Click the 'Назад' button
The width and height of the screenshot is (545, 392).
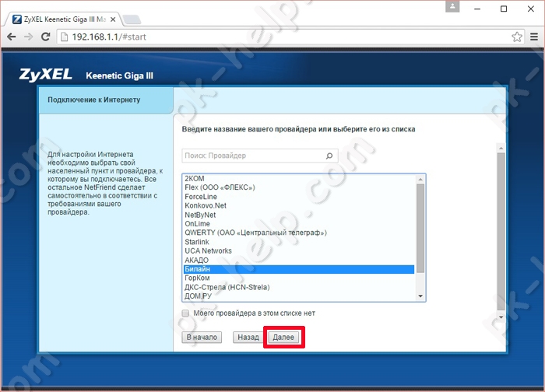click(248, 337)
